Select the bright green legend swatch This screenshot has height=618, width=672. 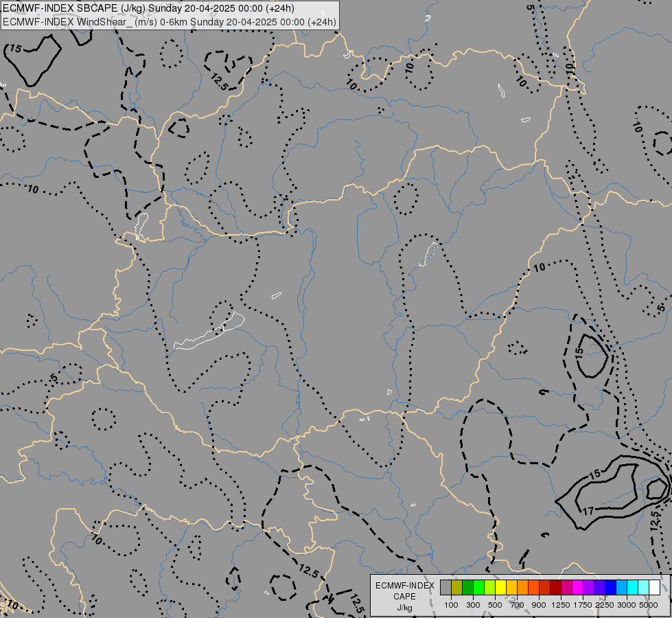point(478,587)
